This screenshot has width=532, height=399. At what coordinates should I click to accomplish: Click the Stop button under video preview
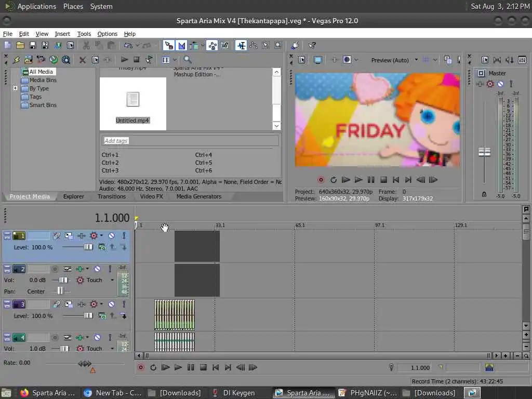(383, 180)
